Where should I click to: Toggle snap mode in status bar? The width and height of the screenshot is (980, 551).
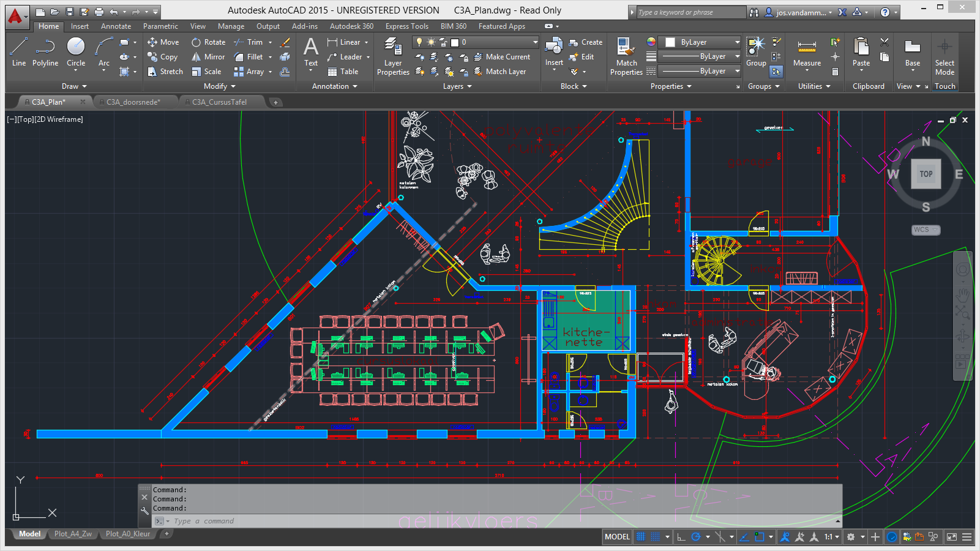pyautogui.click(x=656, y=537)
